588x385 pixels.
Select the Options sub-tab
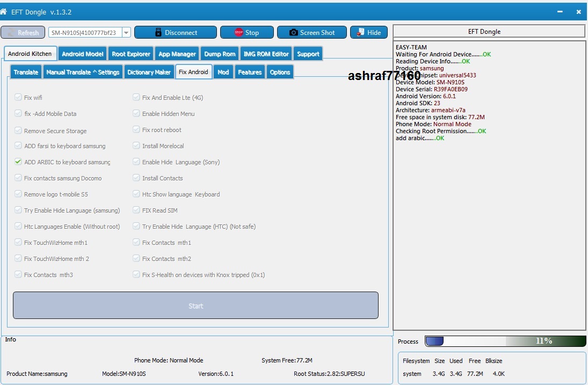(x=280, y=72)
